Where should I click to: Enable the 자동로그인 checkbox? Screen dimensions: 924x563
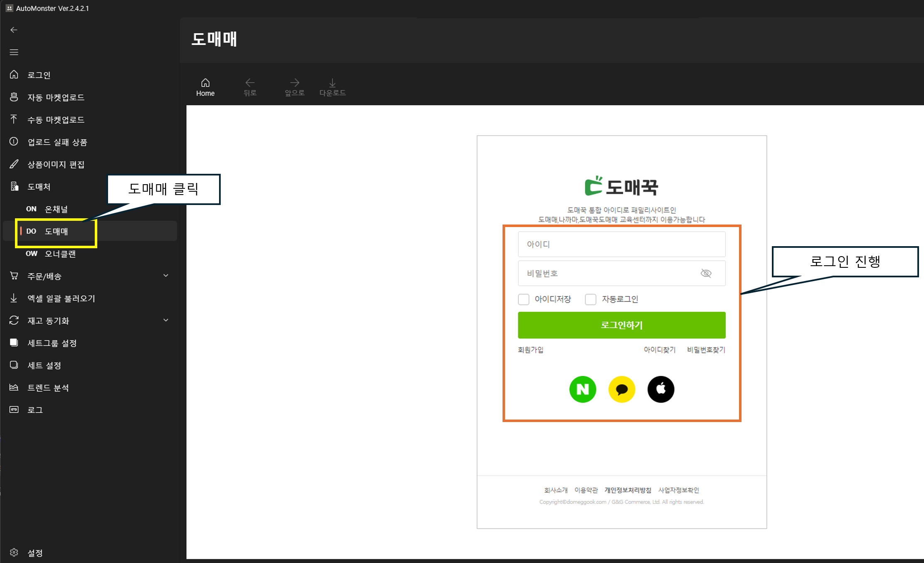coord(591,299)
